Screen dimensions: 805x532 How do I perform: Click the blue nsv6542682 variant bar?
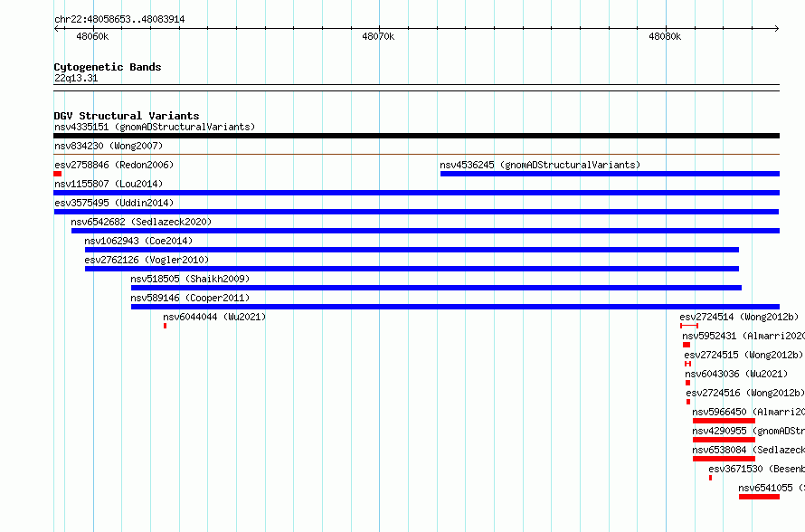click(x=426, y=231)
